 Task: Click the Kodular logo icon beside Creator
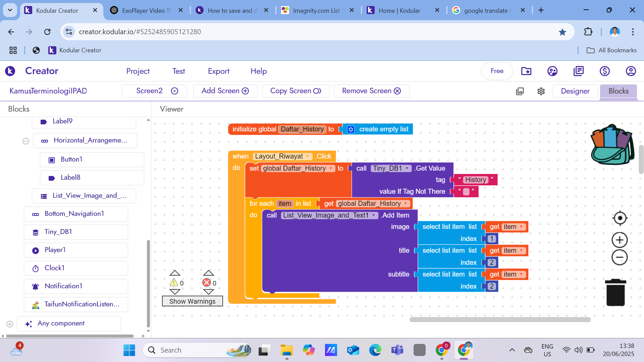(10, 71)
